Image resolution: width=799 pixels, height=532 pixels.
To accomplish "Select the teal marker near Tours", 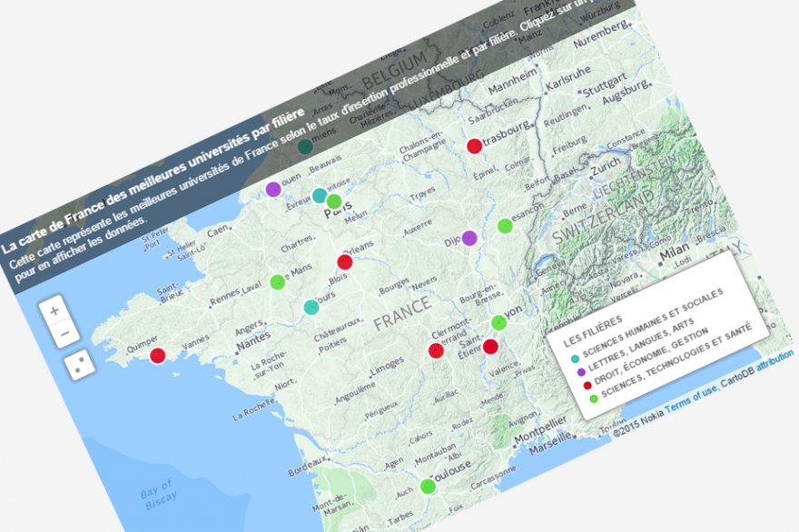I will 311,307.
